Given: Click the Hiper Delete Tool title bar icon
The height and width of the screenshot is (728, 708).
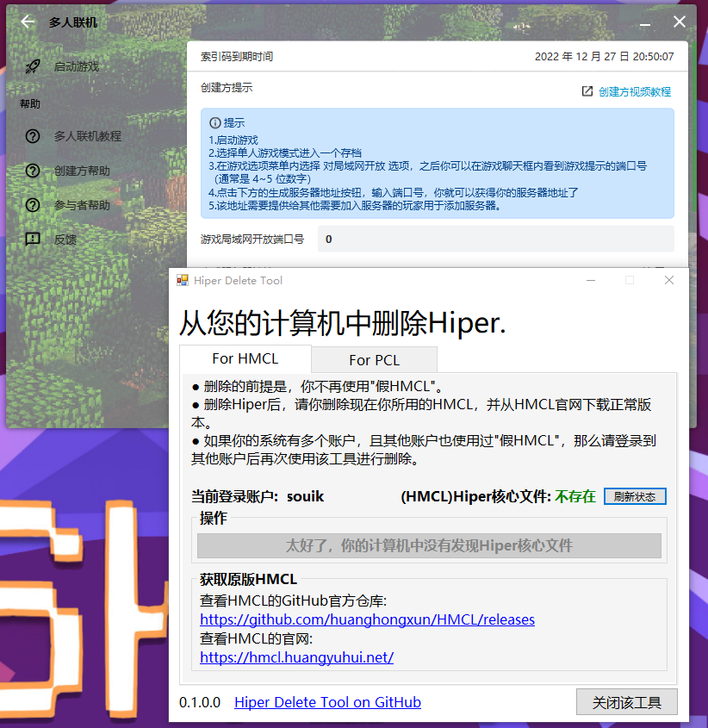Looking at the screenshot, I should point(182,280).
